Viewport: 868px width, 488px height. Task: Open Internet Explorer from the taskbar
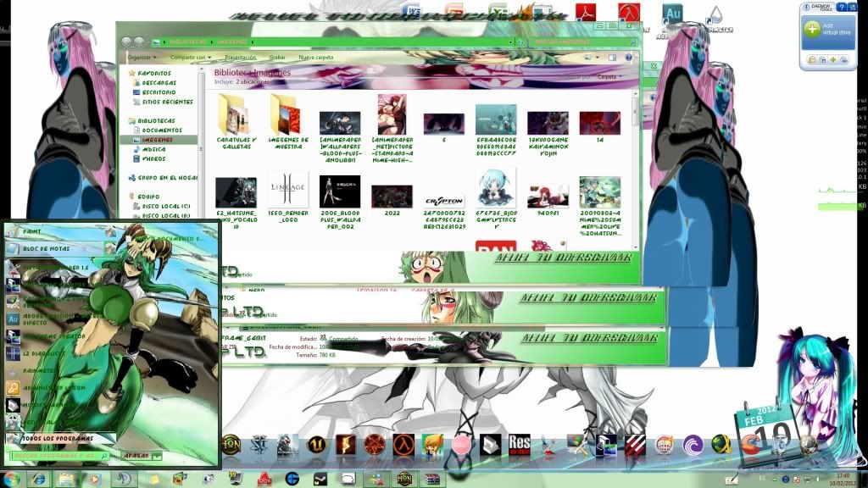click(39, 480)
